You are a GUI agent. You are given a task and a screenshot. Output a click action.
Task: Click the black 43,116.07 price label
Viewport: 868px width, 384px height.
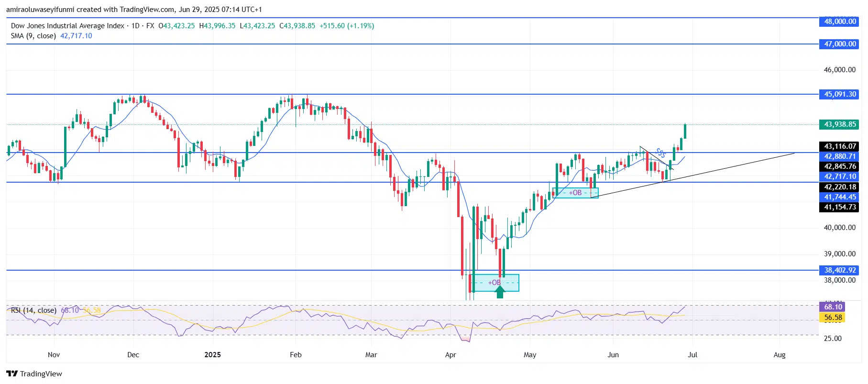pyautogui.click(x=839, y=146)
